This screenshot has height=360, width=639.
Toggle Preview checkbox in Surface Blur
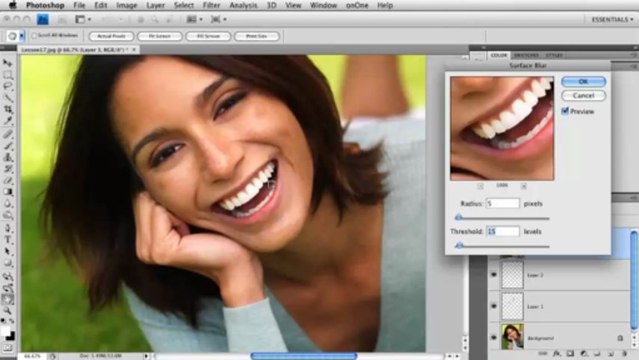tap(565, 111)
